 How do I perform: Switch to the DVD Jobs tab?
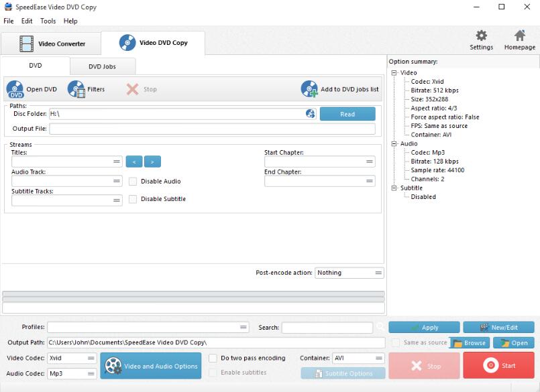[x=103, y=66]
